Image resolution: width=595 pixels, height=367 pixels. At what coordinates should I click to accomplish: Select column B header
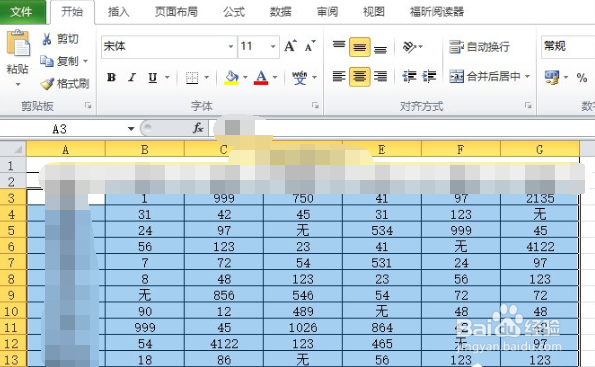(x=145, y=149)
